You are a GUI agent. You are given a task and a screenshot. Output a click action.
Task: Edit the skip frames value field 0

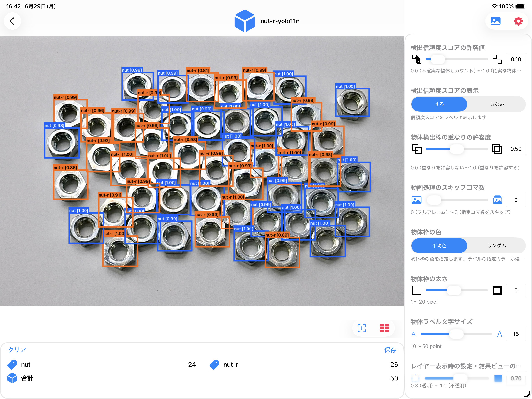pyautogui.click(x=516, y=200)
